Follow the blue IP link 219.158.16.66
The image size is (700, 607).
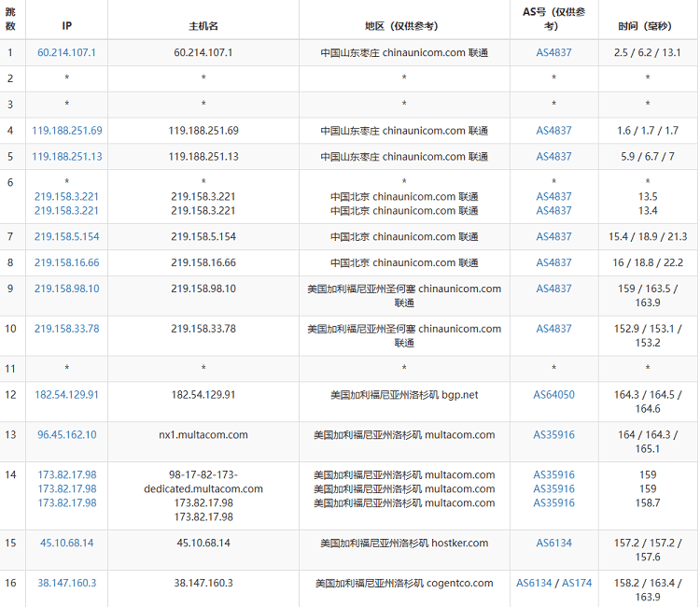coord(67,262)
